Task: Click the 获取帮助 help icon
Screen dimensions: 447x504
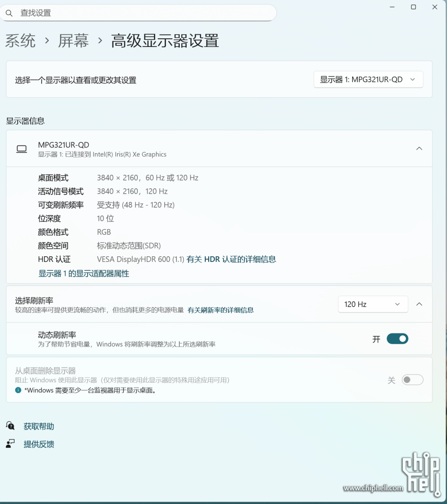Action: 10,426
